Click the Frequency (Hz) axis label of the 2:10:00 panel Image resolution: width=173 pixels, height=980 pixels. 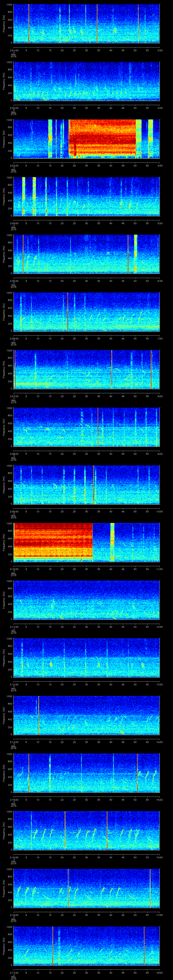click(x=4, y=542)
